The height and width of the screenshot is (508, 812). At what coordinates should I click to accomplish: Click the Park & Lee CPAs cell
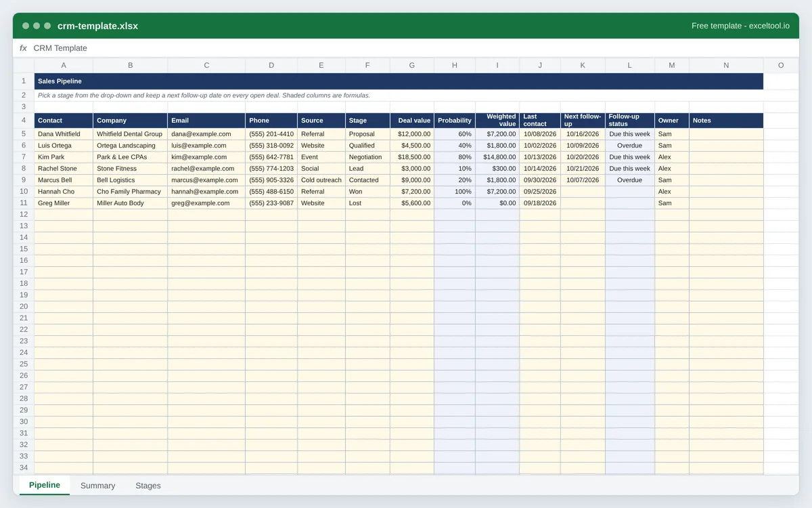point(131,157)
